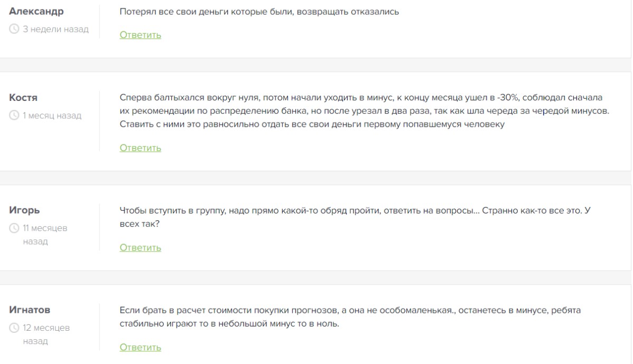633x364 pixels.
Task: Click the '3 недели назад' timestamp
Action: click(55, 29)
